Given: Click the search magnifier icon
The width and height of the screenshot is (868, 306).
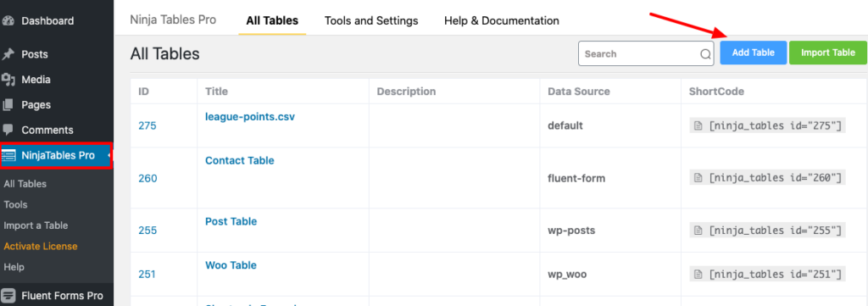Looking at the screenshot, I should click(706, 54).
